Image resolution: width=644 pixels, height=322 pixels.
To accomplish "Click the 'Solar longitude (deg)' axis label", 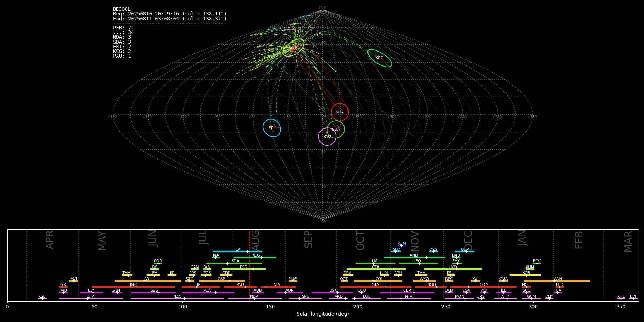I will pos(323,314).
